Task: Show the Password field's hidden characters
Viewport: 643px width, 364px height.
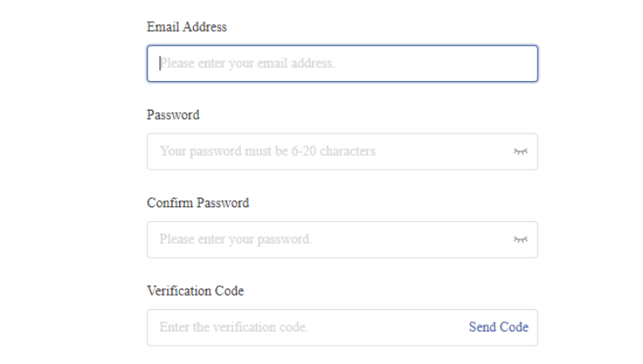Action: coord(520,152)
